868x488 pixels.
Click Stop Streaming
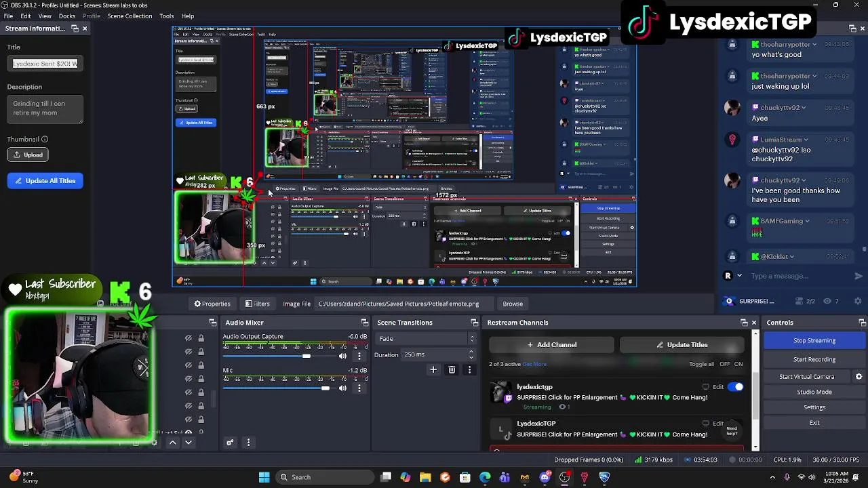coord(814,340)
